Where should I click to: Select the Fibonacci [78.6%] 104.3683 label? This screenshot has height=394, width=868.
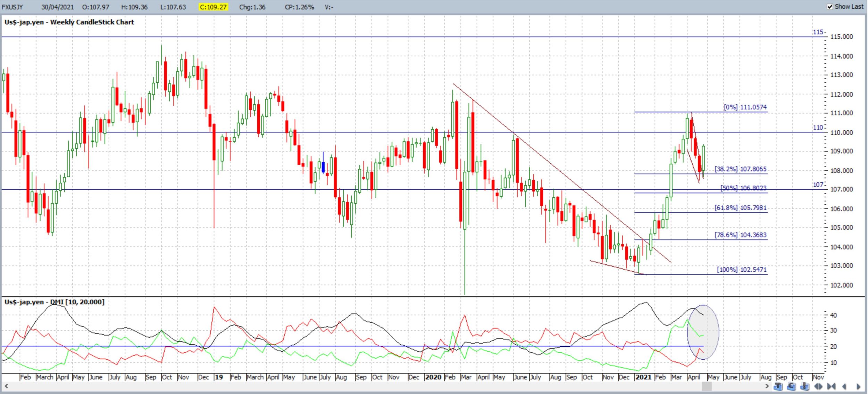tap(740, 235)
